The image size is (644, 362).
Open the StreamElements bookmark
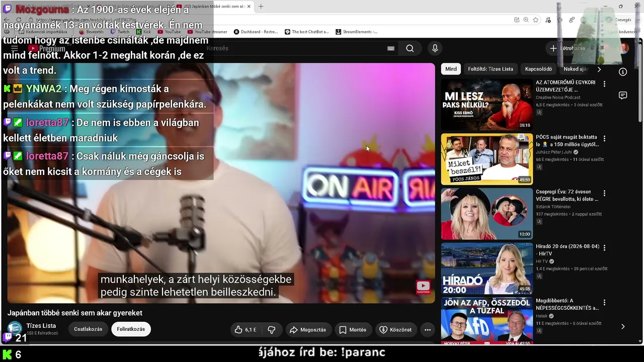point(356,32)
